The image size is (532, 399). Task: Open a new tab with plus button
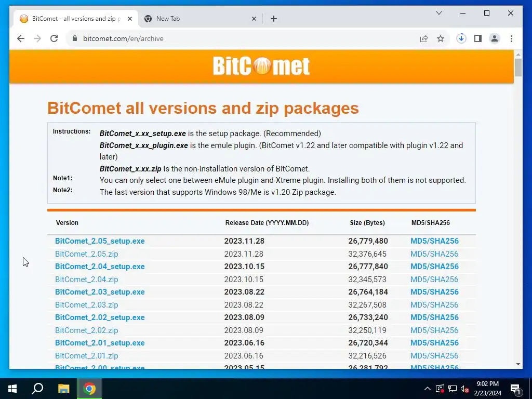pos(274,19)
